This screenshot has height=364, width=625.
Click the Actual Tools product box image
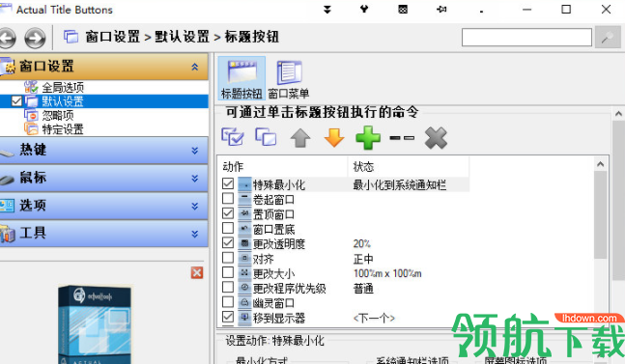pyautogui.click(x=95, y=323)
